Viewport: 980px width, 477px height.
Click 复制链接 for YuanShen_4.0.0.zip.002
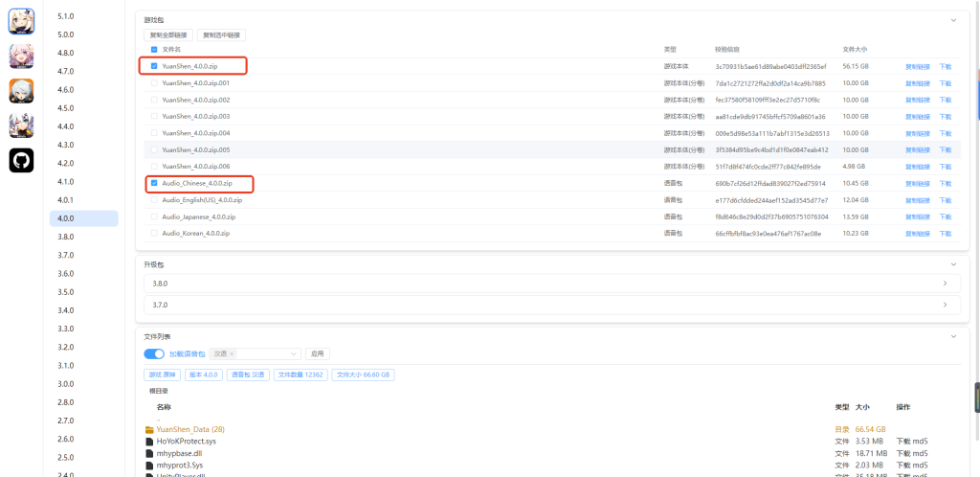coord(918,100)
